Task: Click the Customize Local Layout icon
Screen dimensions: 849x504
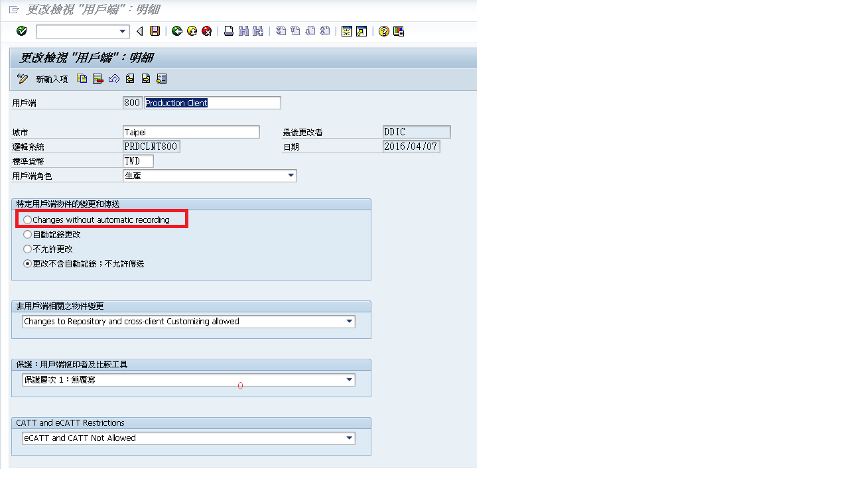Action: click(x=399, y=31)
